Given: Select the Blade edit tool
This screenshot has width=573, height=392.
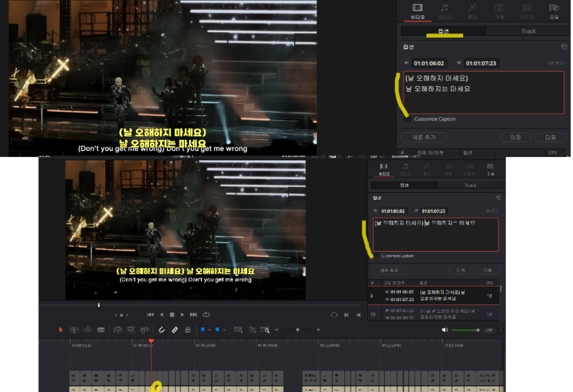Looking at the screenshot, I should pyautogui.click(x=101, y=330).
